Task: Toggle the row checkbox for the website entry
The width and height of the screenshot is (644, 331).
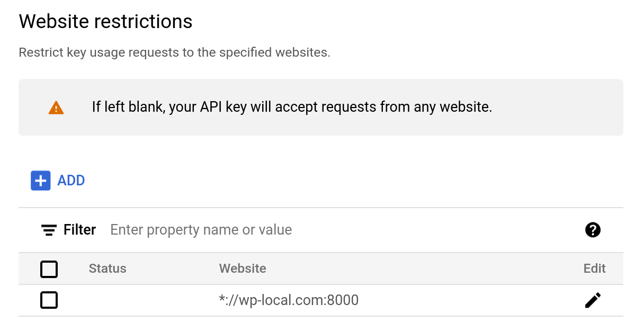Action: click(49, 300)
